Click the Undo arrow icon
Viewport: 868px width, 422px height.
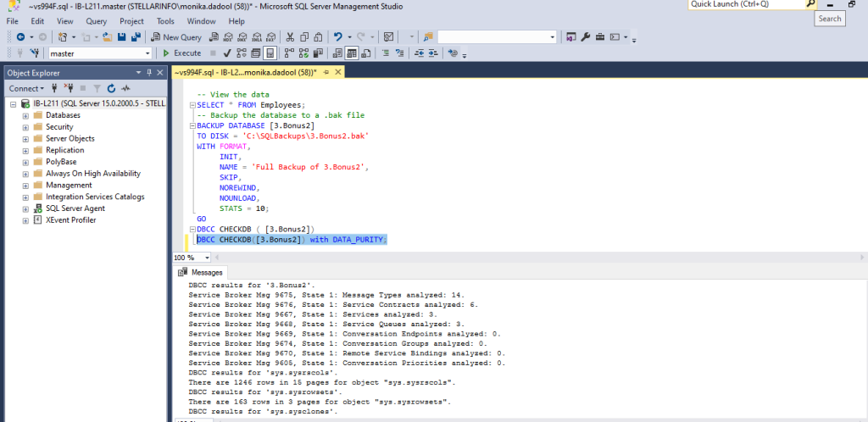point(337,37)
